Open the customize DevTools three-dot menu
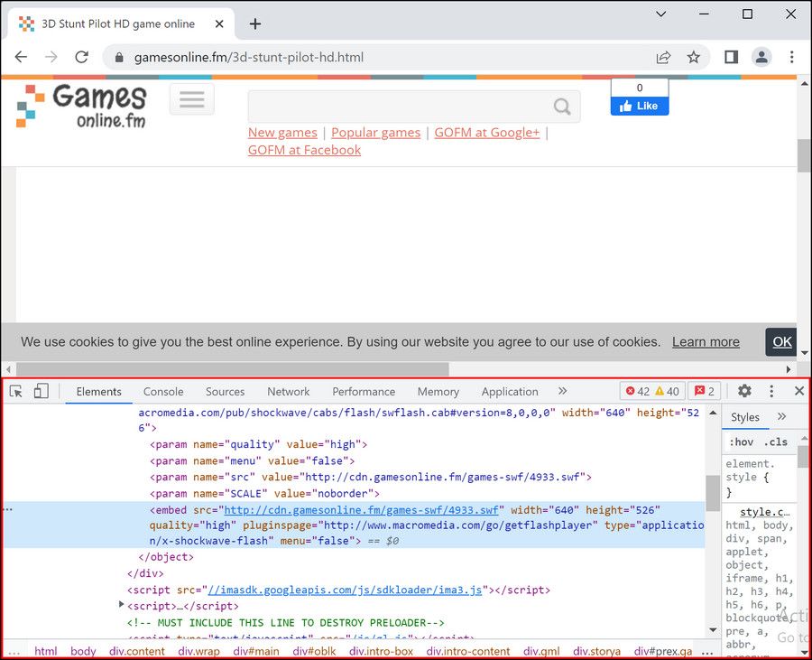 (x=771, y=391)
